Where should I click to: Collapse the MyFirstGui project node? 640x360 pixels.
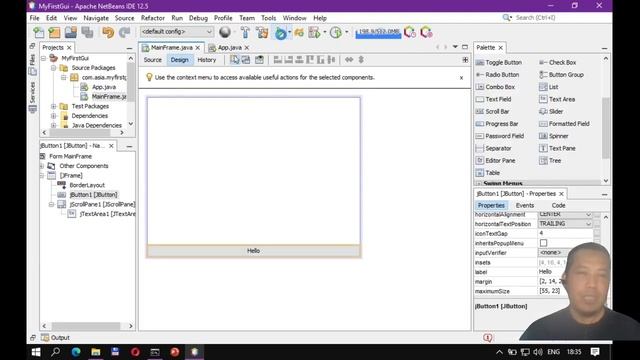tap(44, 58)
